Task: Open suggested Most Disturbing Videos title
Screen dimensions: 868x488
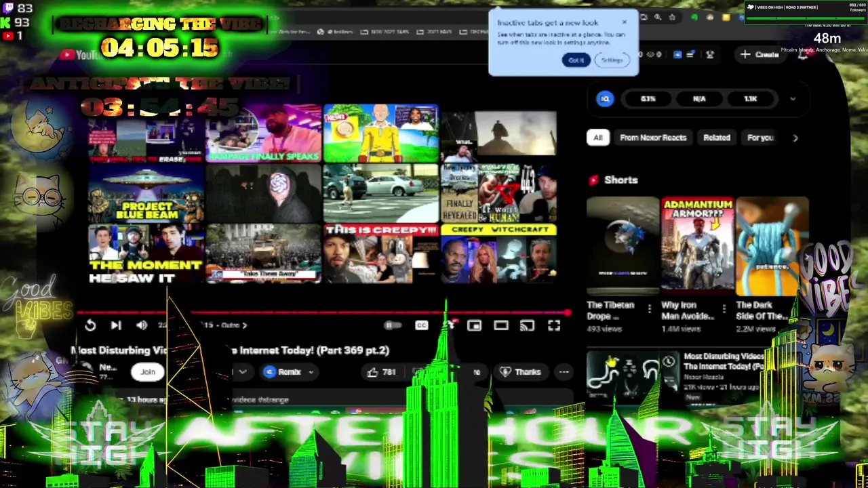Action: click(x=724, y=361)
